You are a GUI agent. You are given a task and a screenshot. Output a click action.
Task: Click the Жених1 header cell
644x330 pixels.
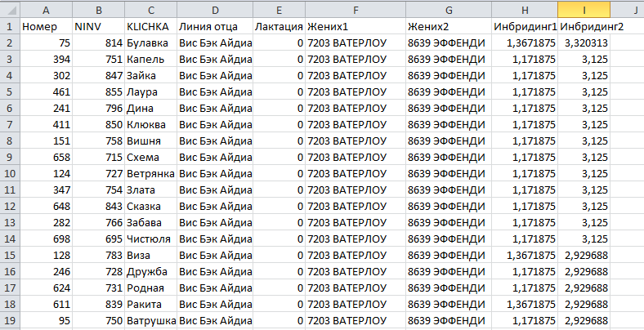[x=356, y=27]
